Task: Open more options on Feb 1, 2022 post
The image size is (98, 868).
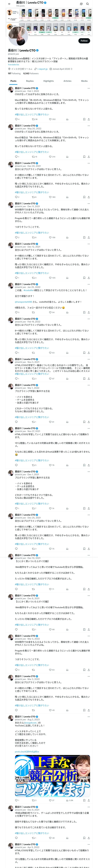Action: click(x=89, y=88)
